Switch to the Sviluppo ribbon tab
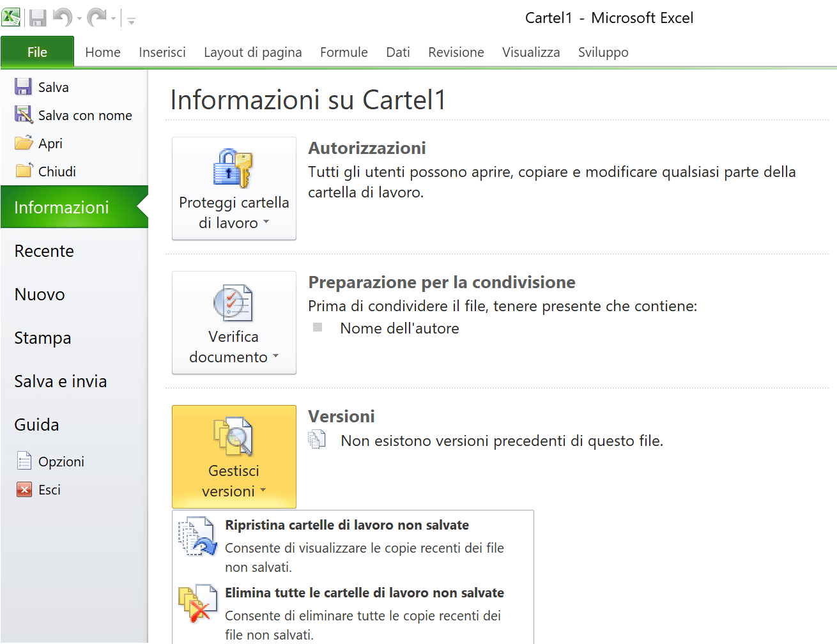Screen dimensions: 837x644 (603, 52)
